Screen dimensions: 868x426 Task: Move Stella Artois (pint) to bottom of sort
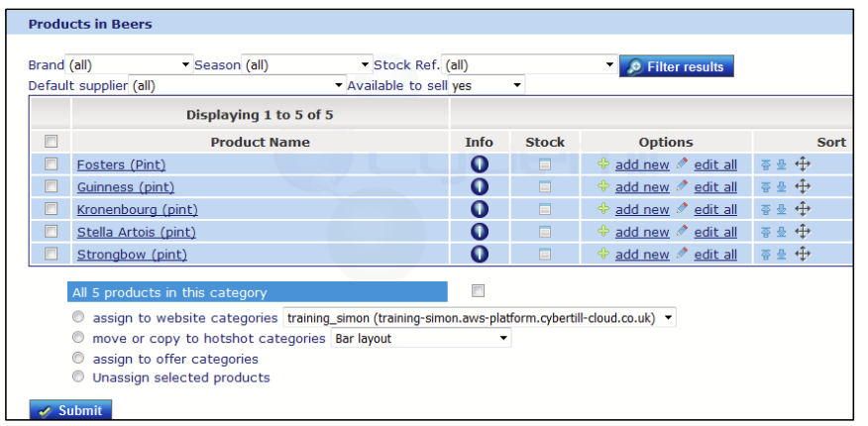point(781,232)
